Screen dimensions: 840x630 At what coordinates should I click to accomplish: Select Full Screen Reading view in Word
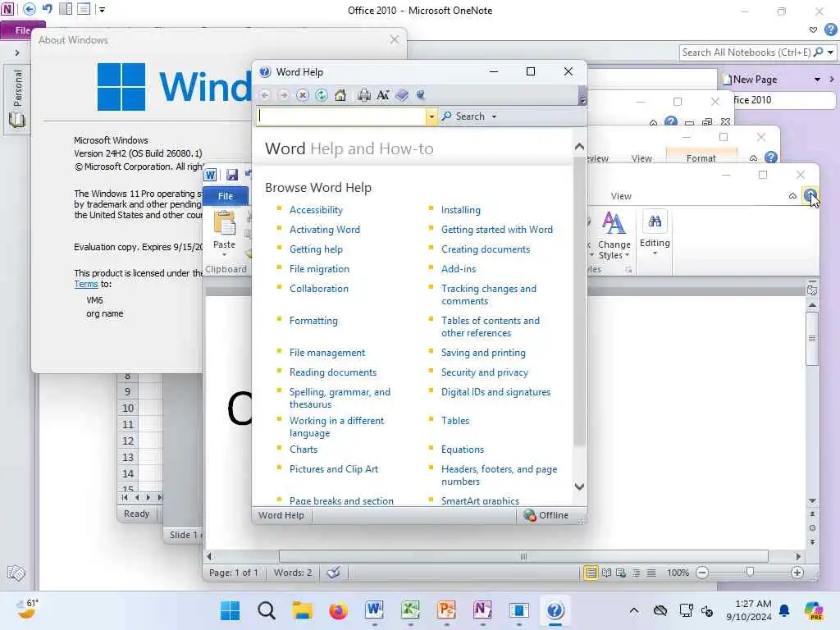[x=606, y=573]
